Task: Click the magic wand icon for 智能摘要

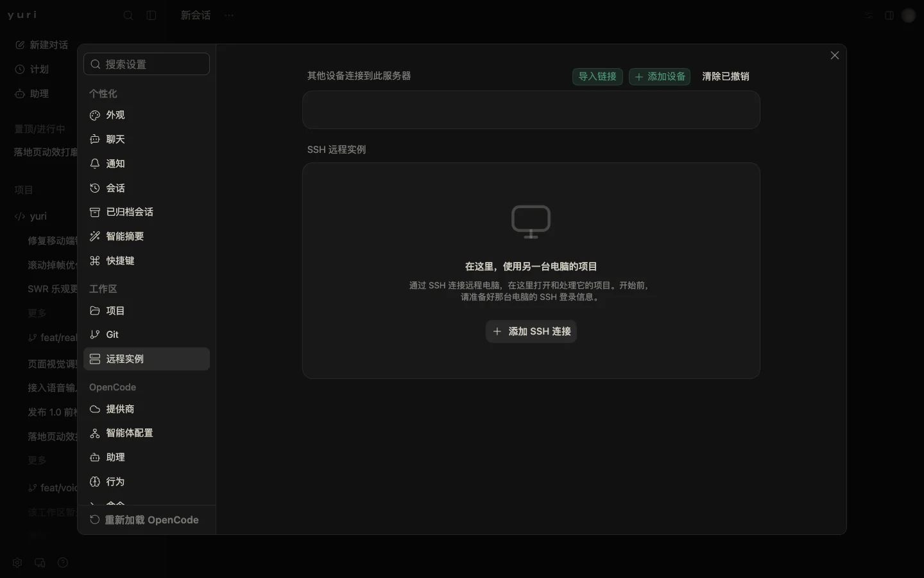Action: (95, 236)
